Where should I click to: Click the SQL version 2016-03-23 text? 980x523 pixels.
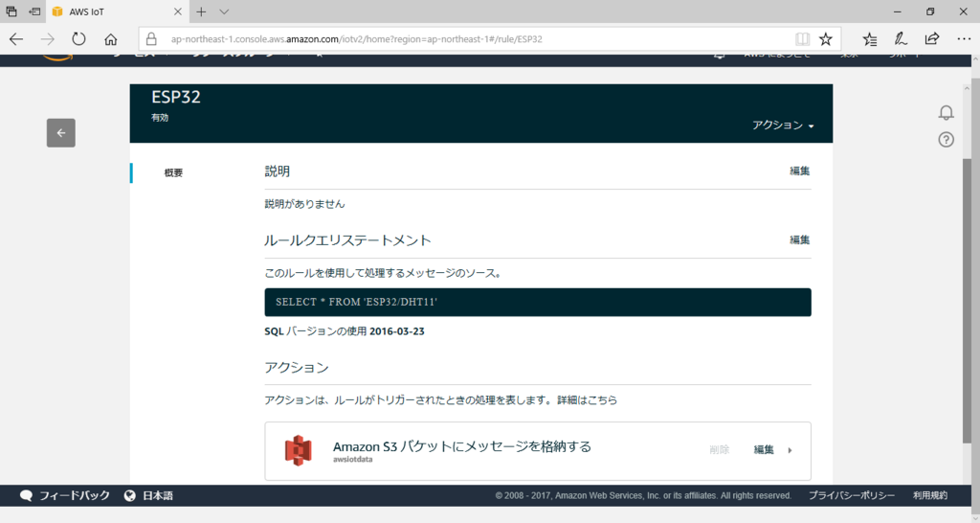pos(397,331)
